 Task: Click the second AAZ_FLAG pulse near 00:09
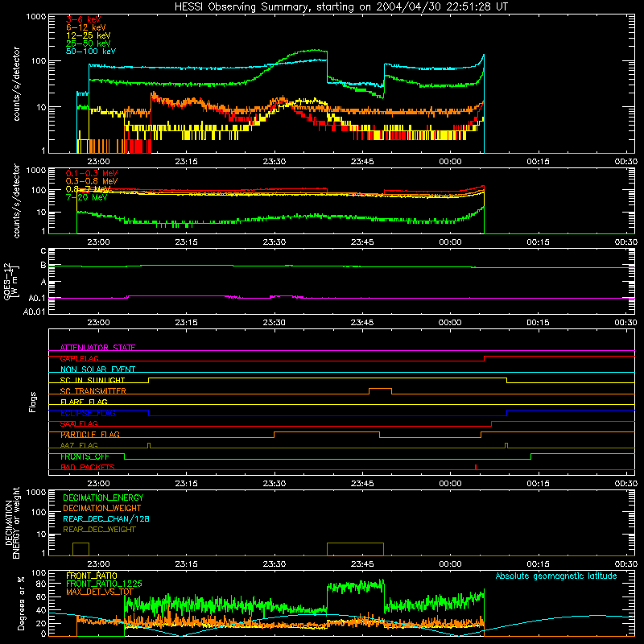pyautogui.click(x=506, y=445)
